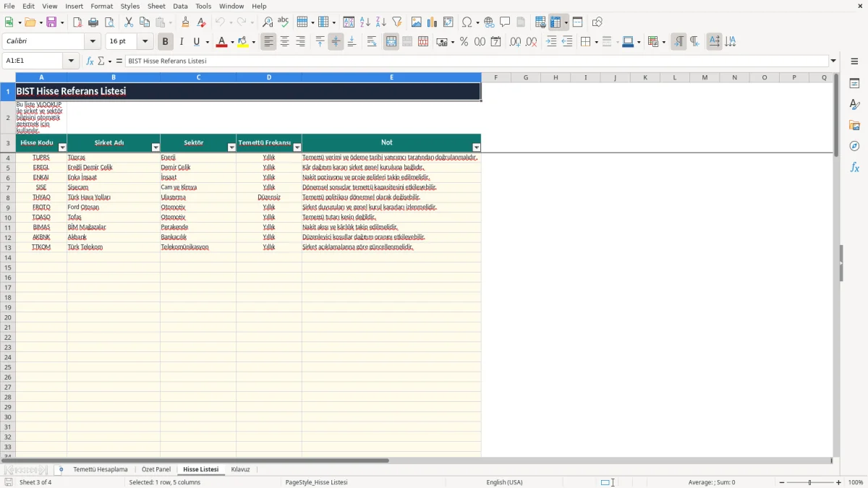Sort descending
Viewport: 868px width, 488px height.
380,22
